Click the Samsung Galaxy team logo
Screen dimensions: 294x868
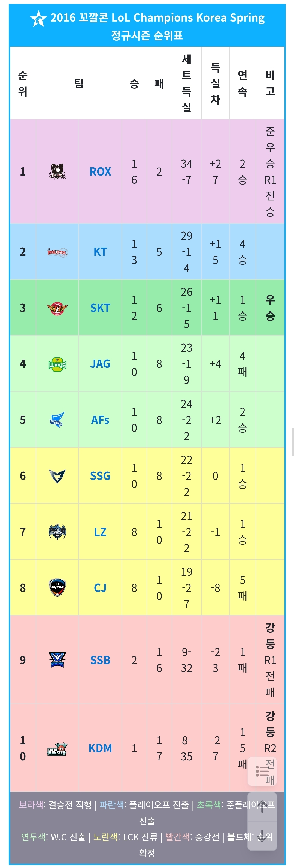point(57,476)
